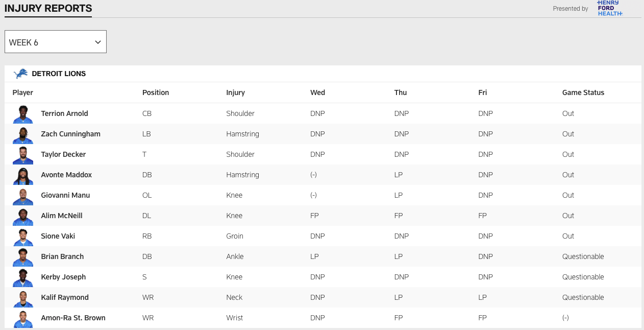
Task: Select the Injury Reports tab heading
Action: [48, 8]
